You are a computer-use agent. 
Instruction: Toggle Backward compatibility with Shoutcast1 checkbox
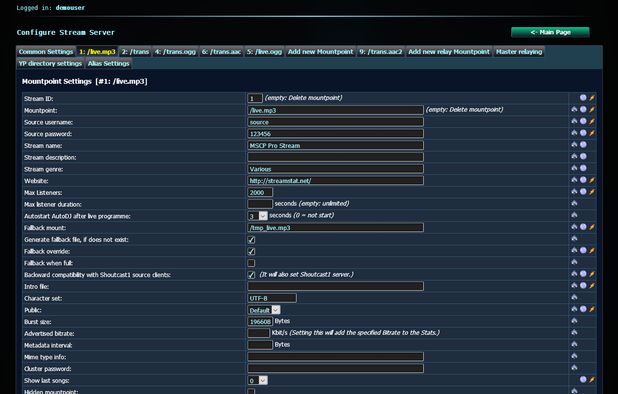(251, 275)
